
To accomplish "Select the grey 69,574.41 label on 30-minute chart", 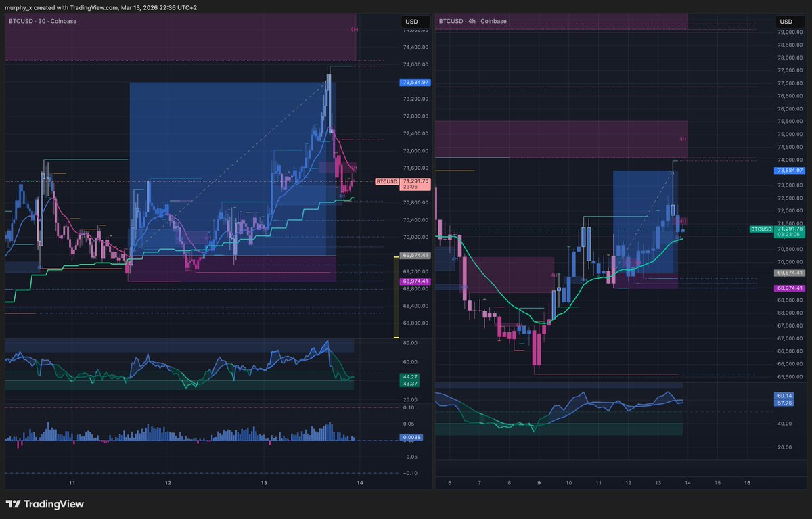I will click(416, 256).
